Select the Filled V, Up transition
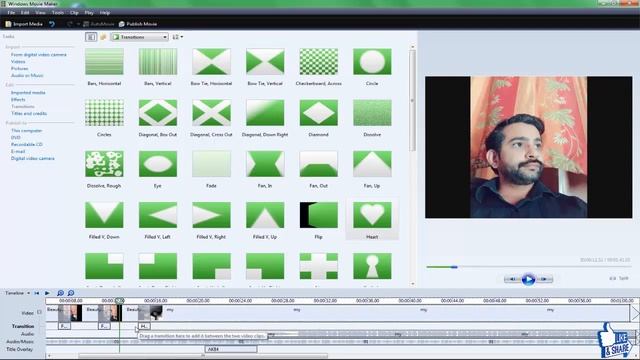The image size is (640, 360). coord(265,215)
